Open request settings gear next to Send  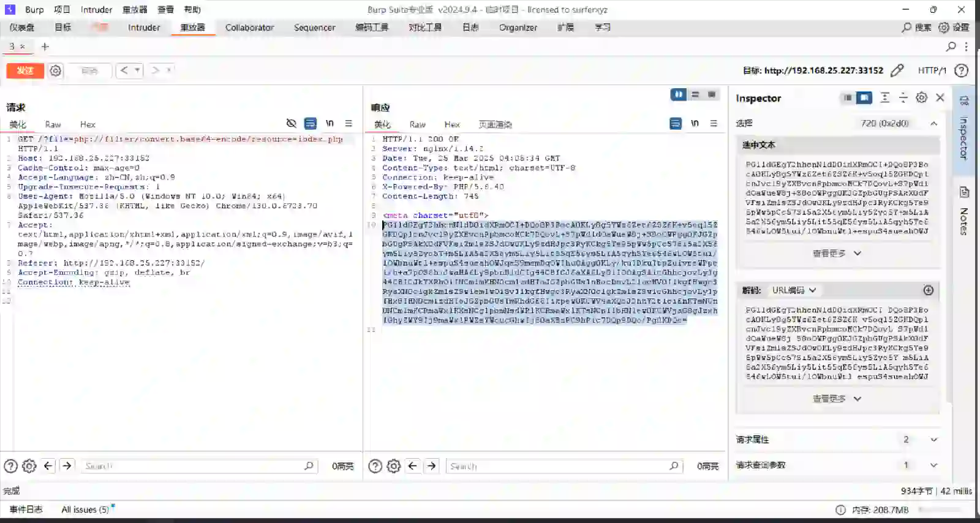[x=56, y=70]
